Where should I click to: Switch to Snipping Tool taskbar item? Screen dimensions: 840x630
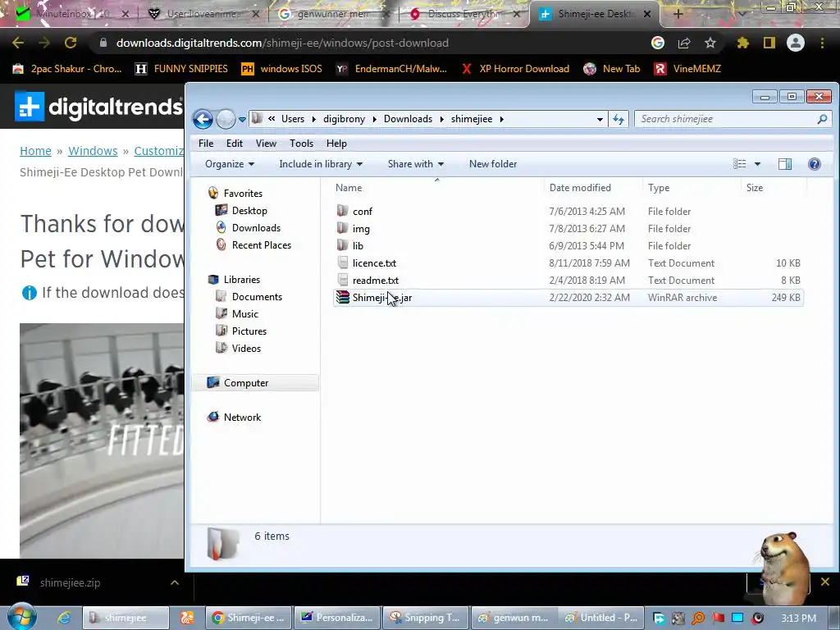(427, 618)
